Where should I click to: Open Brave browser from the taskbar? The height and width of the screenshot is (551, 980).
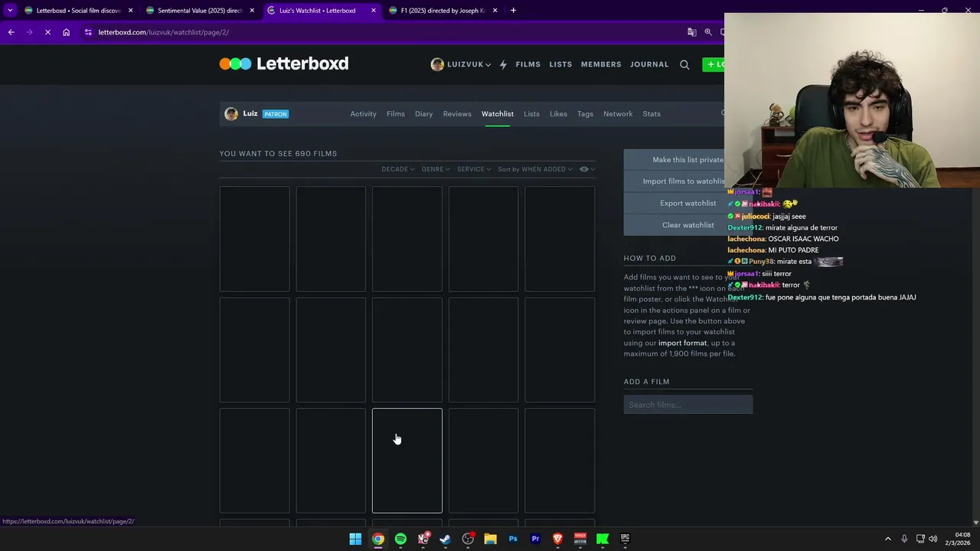557,539
